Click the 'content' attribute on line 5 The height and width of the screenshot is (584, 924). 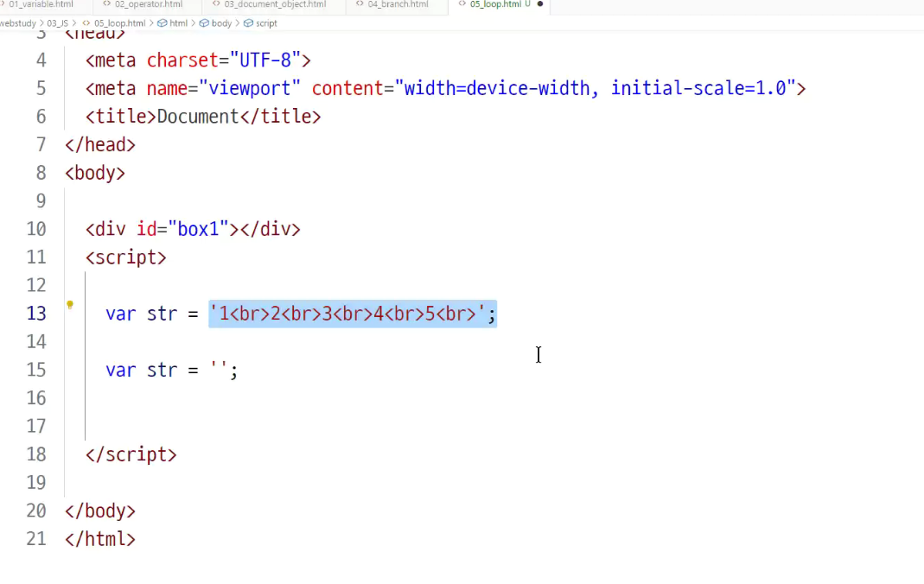tap(347, 88)
